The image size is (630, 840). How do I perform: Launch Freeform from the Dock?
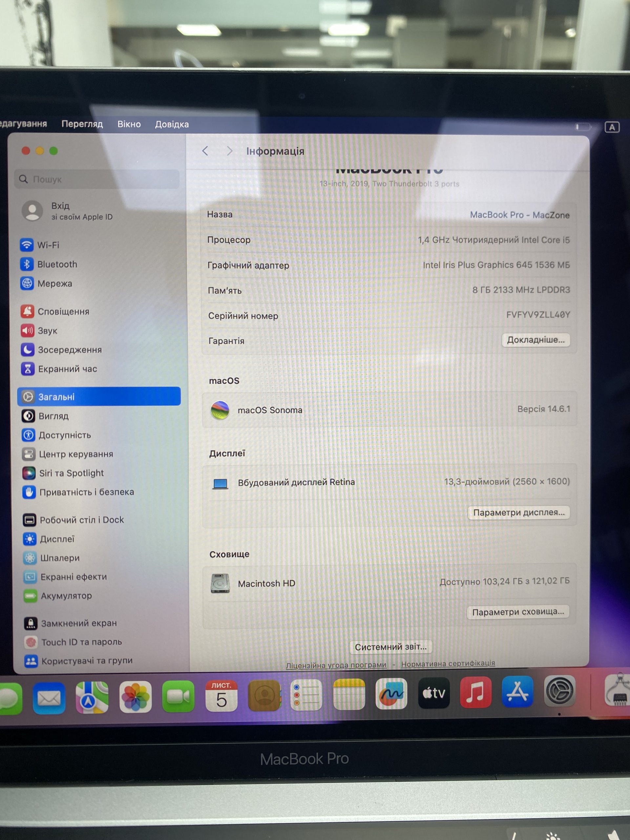[391, 693]
